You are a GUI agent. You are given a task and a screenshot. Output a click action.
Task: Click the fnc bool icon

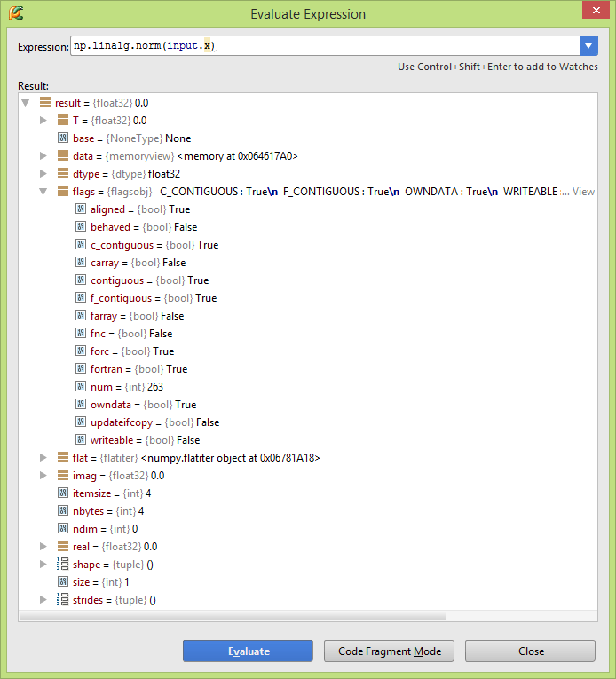81,333
